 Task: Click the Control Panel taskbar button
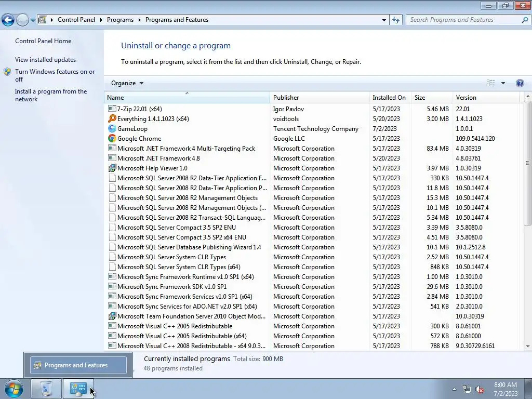78,389
